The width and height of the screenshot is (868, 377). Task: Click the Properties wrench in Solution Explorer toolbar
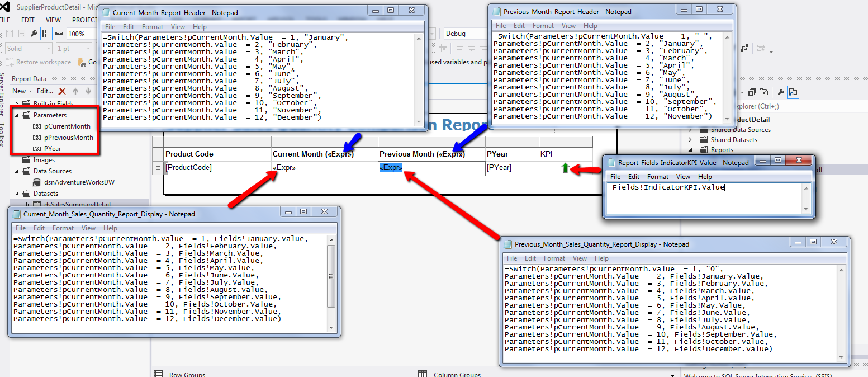781,92
